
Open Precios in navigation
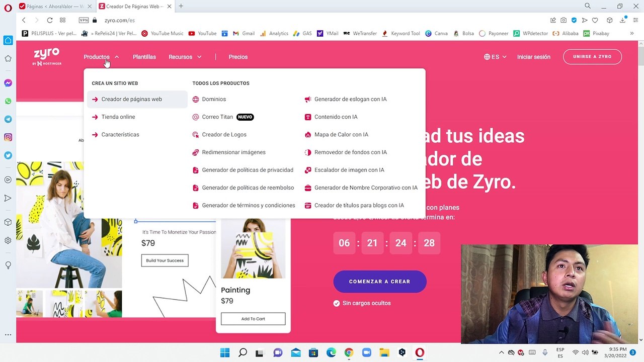(238, 57)
